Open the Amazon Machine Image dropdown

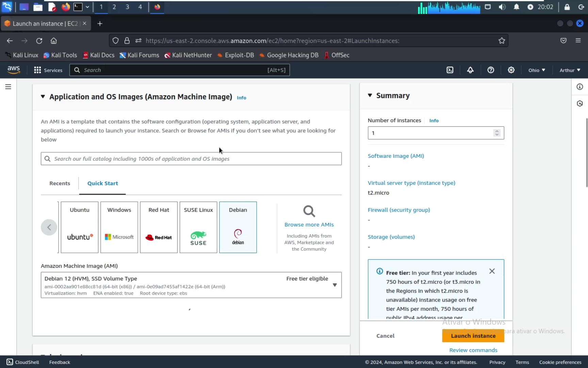tap(191, 285)
